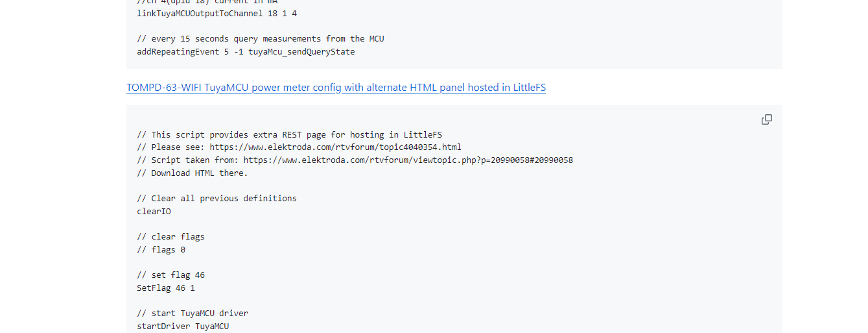Click the '// flags 0' comment line

[x=161, y=249]
